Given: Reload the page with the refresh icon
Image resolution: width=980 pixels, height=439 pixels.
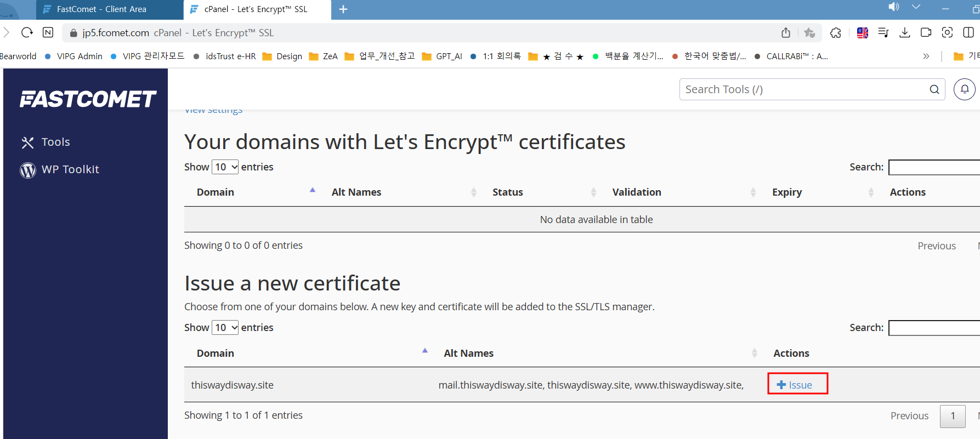Looking at the screenshot, I should [x=27, y=33].
